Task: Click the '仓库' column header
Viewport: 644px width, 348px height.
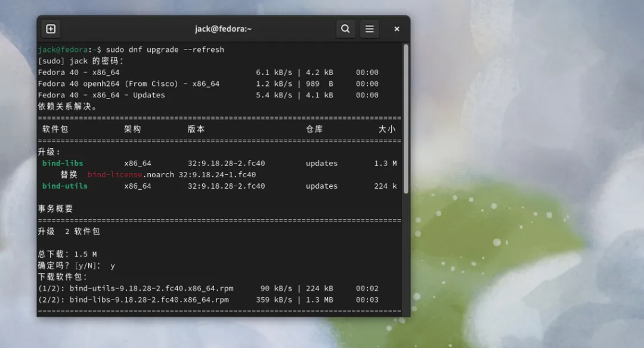Action: click(x=314, y=129)
